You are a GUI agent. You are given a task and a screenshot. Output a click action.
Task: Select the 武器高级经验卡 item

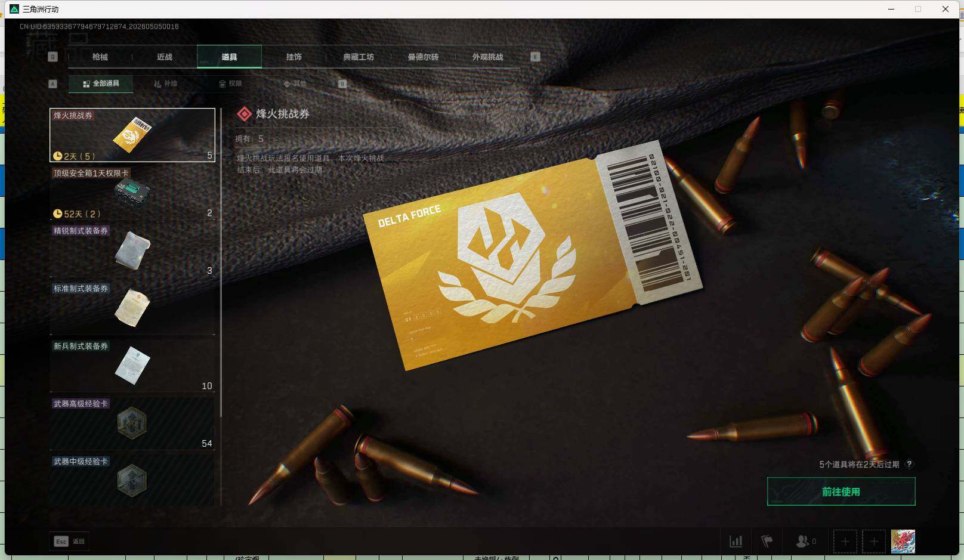click(132, 423)
